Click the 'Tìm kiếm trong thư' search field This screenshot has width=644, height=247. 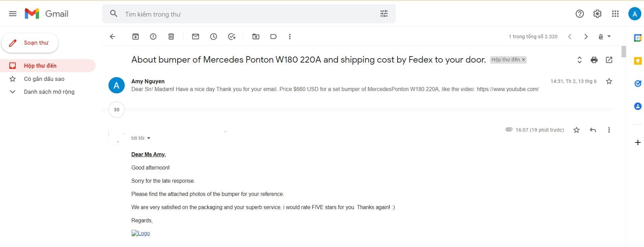[237, 14]
